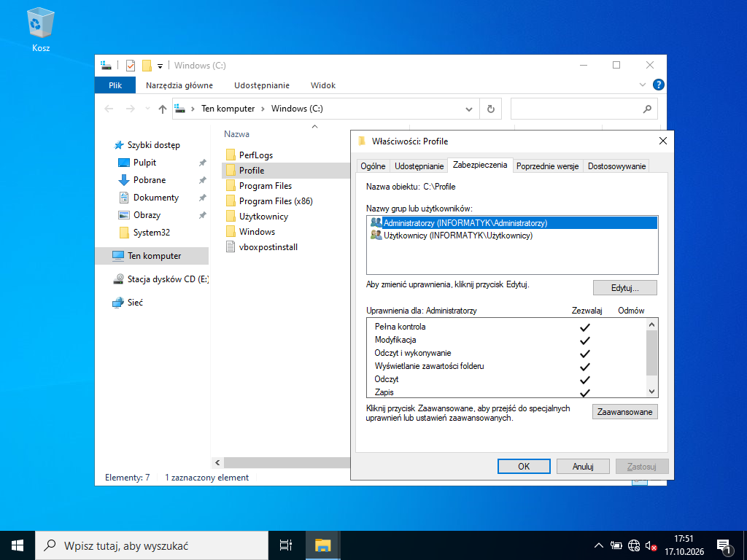
Task: Expand the address bar history dropdown
Action: click(469, 109)
